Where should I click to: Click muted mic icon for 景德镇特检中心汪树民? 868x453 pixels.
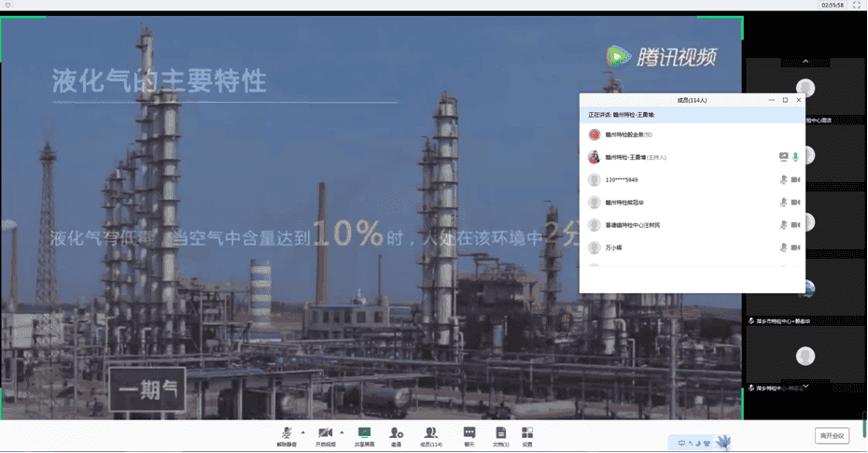click(x=783, y=225)
